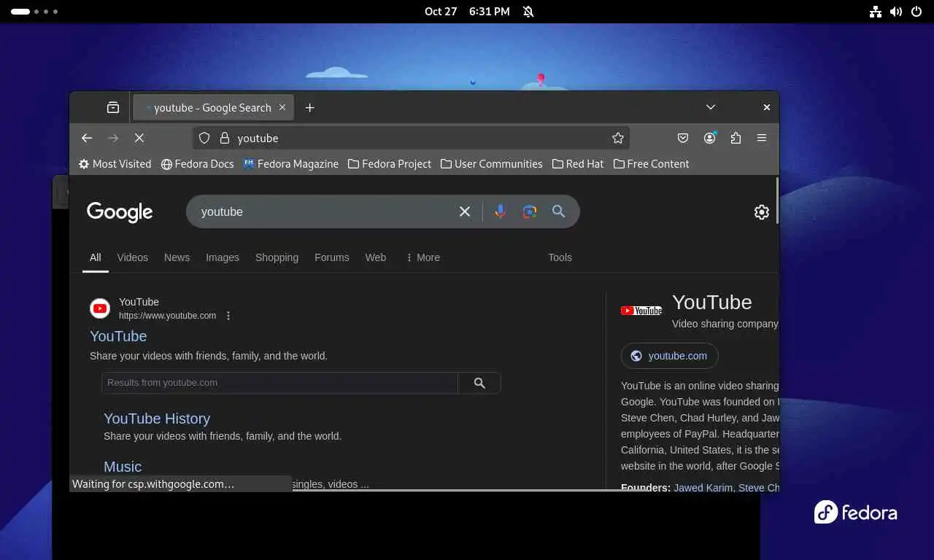This screenshot has width=934, height=560.
Task: Open the Fedora Magazine bookmark
Action: tap(291, 164)
